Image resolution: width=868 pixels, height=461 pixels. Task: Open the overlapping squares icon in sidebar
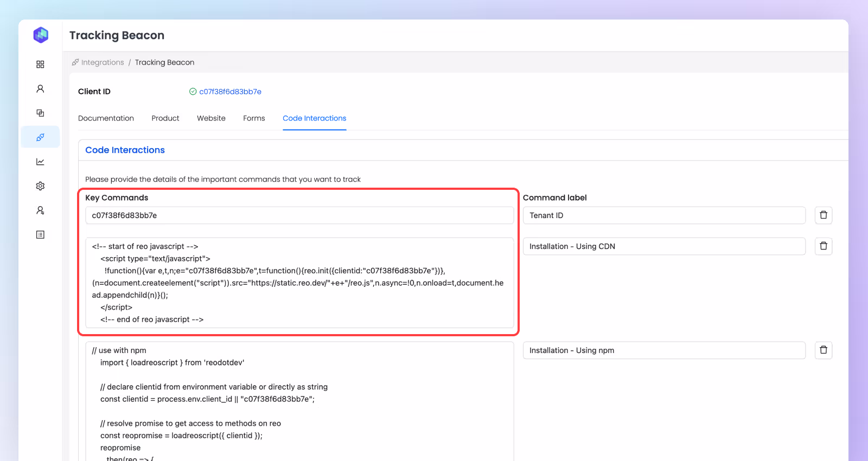pyautogui.click(x=40, y=113)
